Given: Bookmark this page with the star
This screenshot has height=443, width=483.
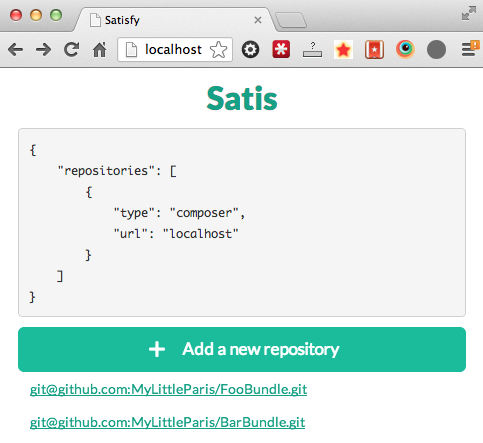Looking at the screenshot, I should pyautogui.click(x=219, y=50).
